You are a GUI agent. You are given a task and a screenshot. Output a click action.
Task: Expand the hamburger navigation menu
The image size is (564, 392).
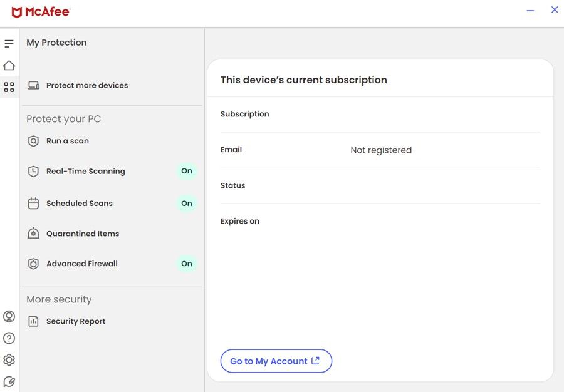coord(9,44)
